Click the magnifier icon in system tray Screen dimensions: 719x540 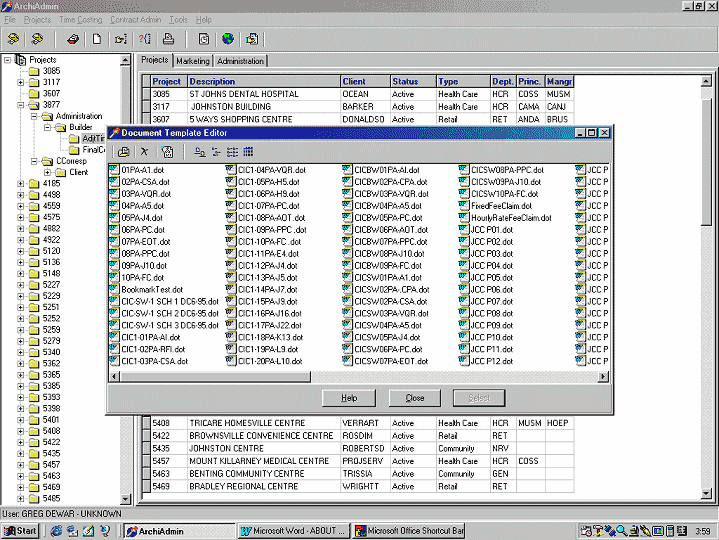[x=622, y=531]
